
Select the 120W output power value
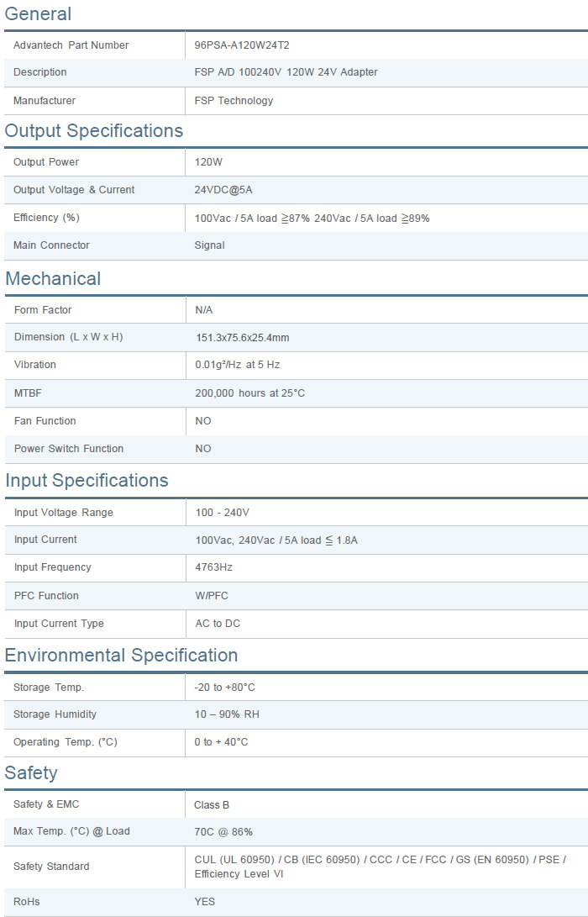208,162
